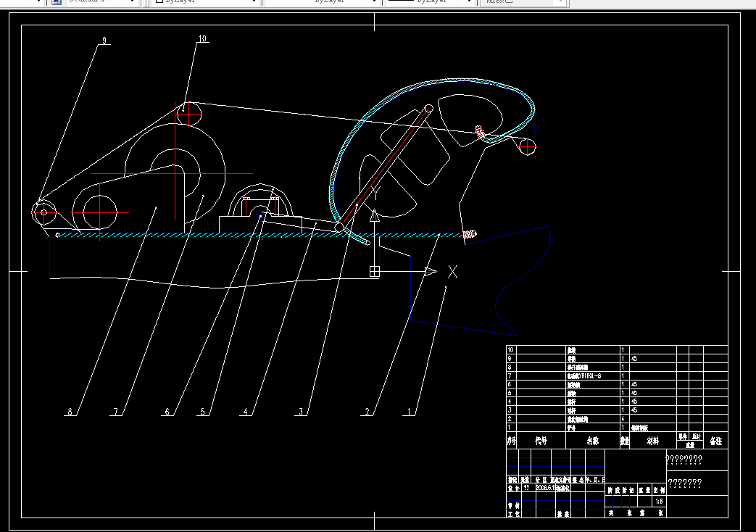756x532 pixels.
Task: Click the 材料 header in parts list
Action: 653,441
